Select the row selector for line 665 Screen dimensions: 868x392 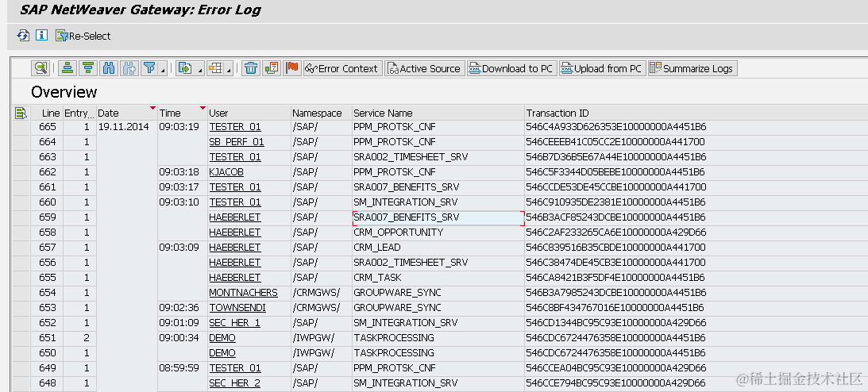pyautogui.click(x=21, y=127)
